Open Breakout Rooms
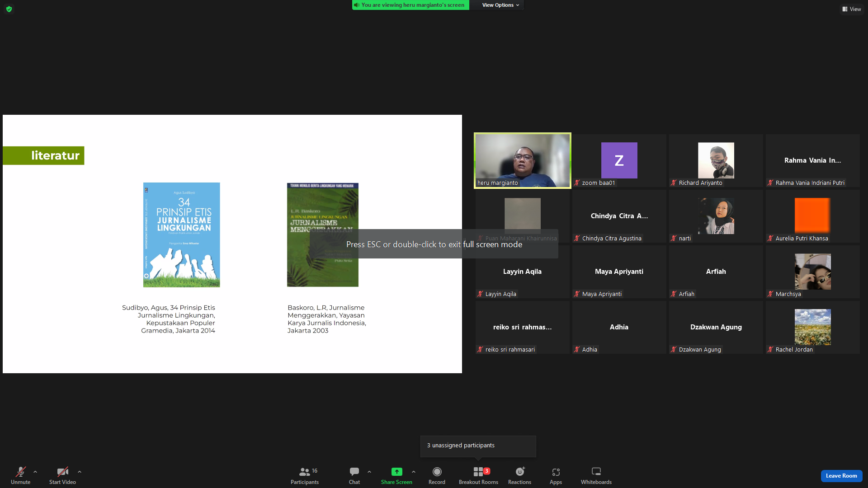 [478, 476]
